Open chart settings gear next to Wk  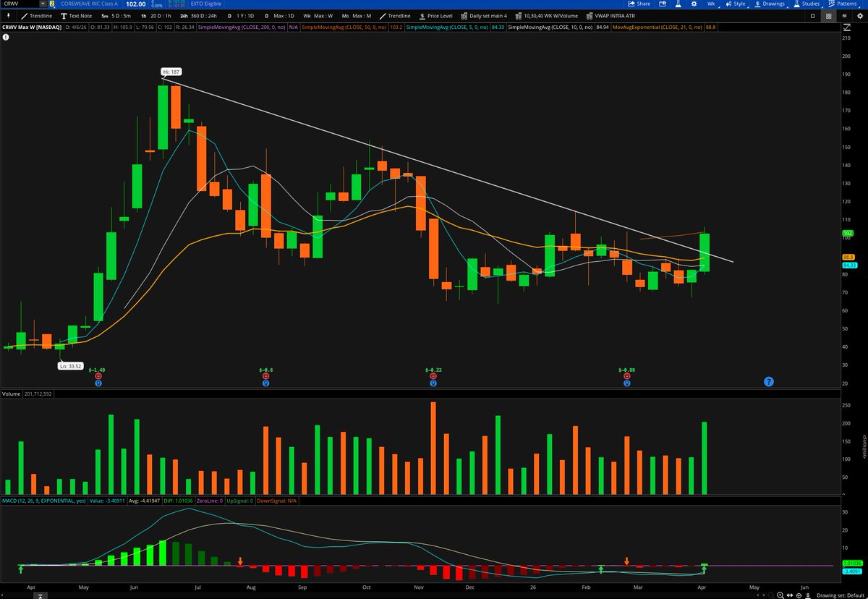694,4
